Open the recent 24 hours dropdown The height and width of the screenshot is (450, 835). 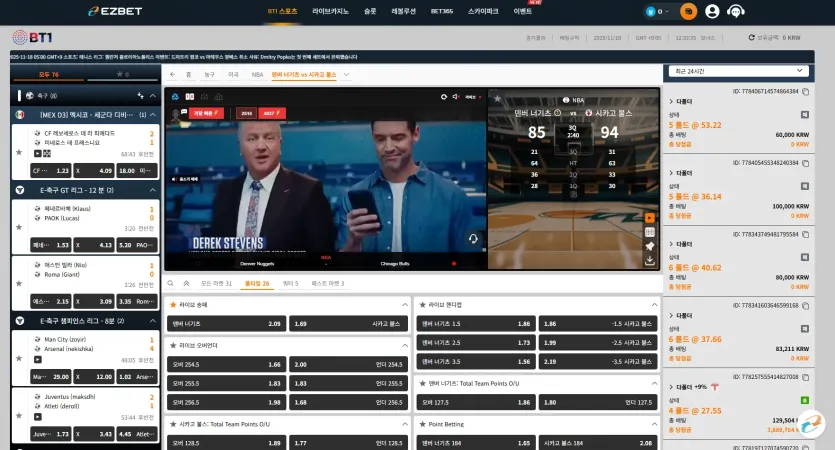pos(738,71)
